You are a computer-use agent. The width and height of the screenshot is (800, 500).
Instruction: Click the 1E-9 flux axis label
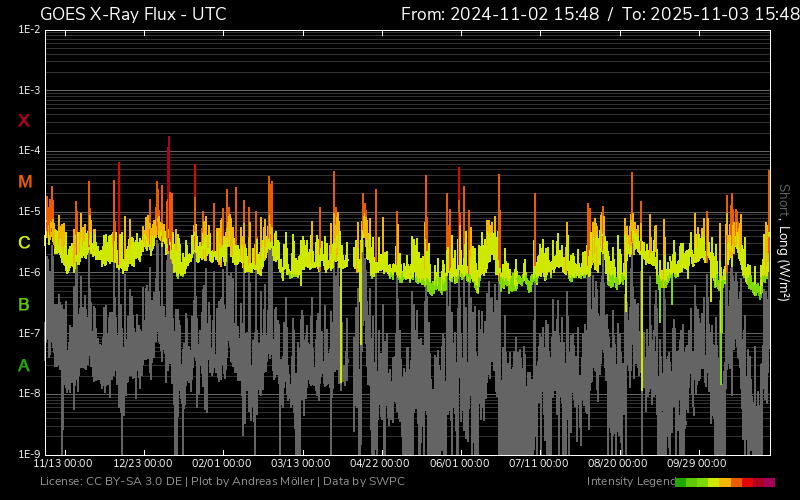point(29,454)
